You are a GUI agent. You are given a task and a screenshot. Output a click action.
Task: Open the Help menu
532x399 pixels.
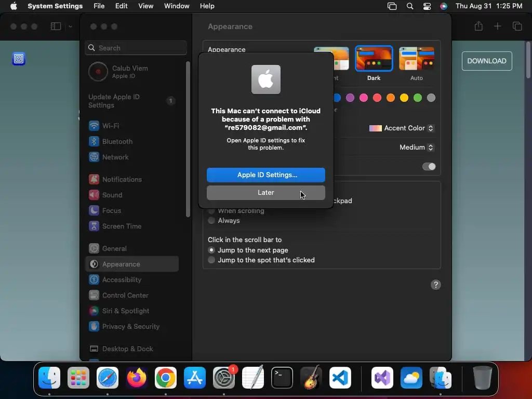point(207,6)
